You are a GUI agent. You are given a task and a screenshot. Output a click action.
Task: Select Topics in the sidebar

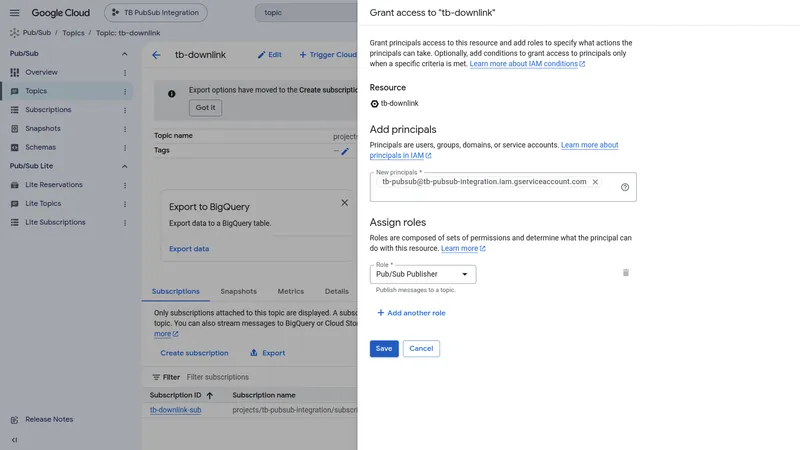pyautogui.click(x=36, y=91)
